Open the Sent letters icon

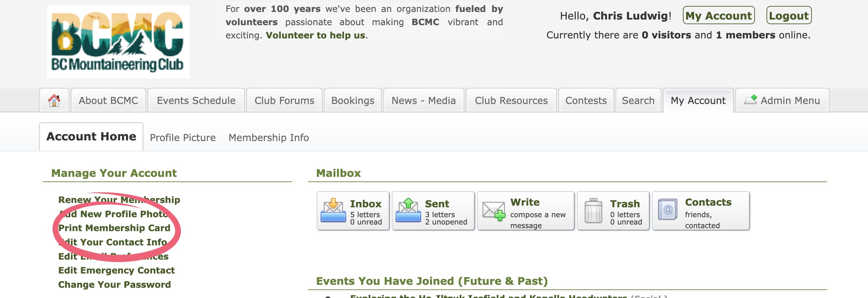point(408,211)
